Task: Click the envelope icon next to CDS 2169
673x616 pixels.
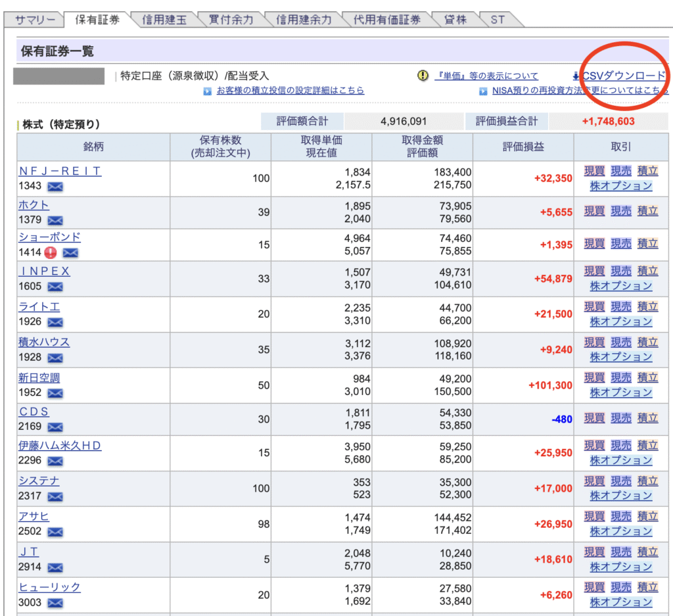Action: (55, 427)
